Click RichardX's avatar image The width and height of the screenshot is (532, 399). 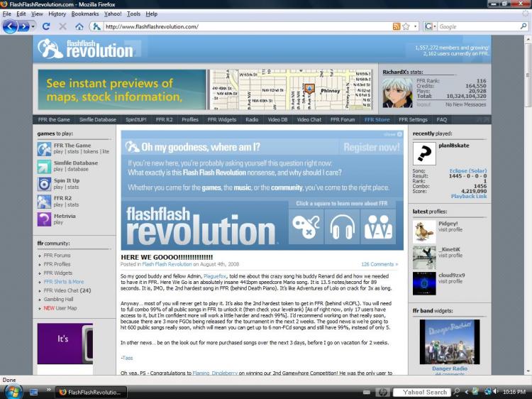click(398, 93)
